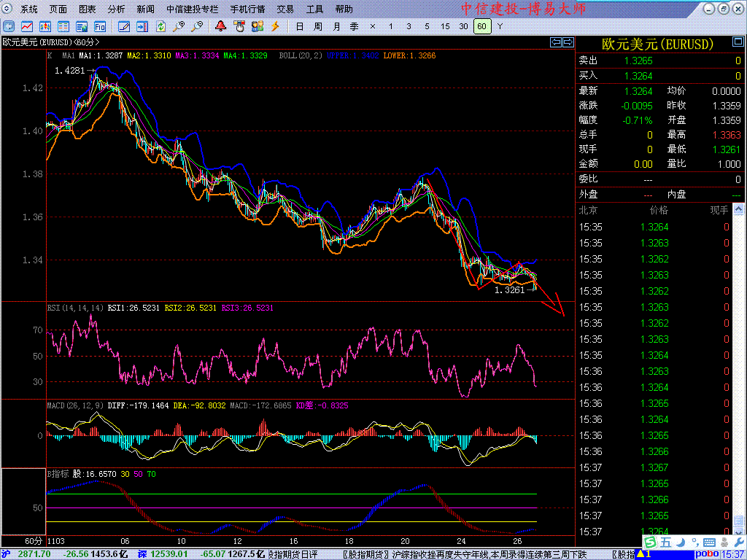Select the drawing pen tool icon
Viewport: 747px width, 560px height.
point(124,27)
